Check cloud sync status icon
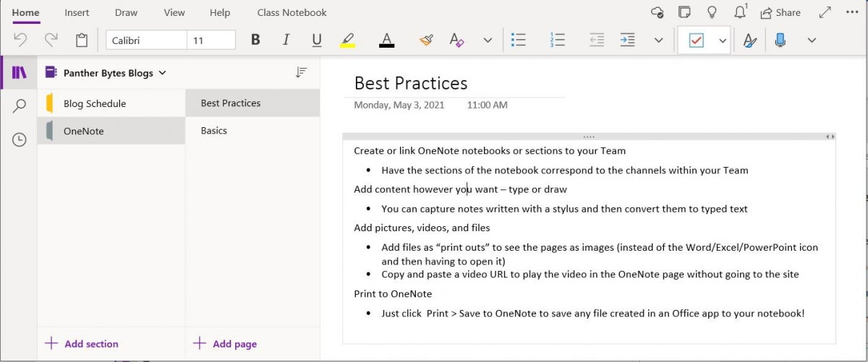Viewport: 868px width, 362px height. (657, 12)
